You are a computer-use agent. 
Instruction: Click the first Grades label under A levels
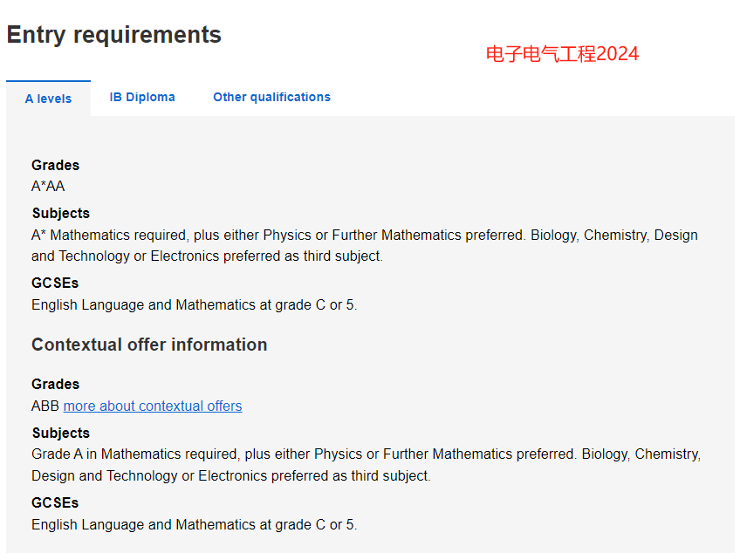55,165
